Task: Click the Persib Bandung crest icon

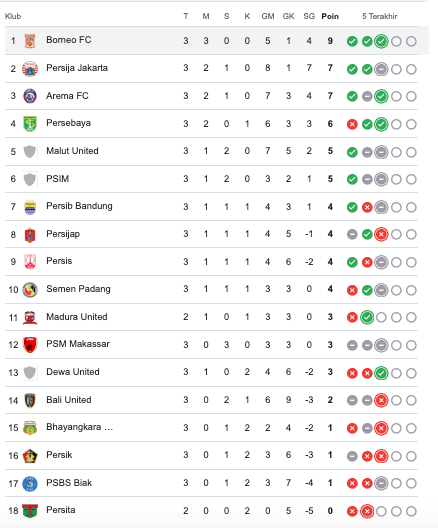Action: (x=30, y=207)
